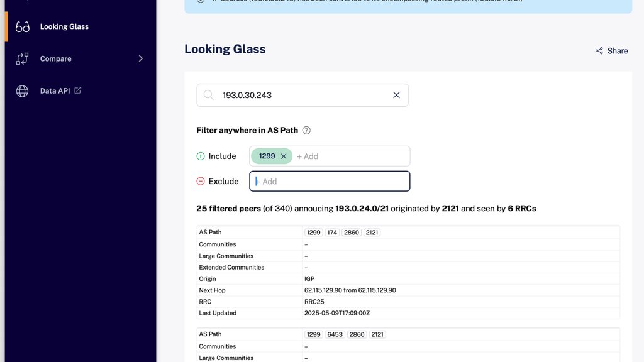Click the Compare arrows icon in sidebar
Image resolution: width=644 pixels, height=362 pixels.
[23, 59]
